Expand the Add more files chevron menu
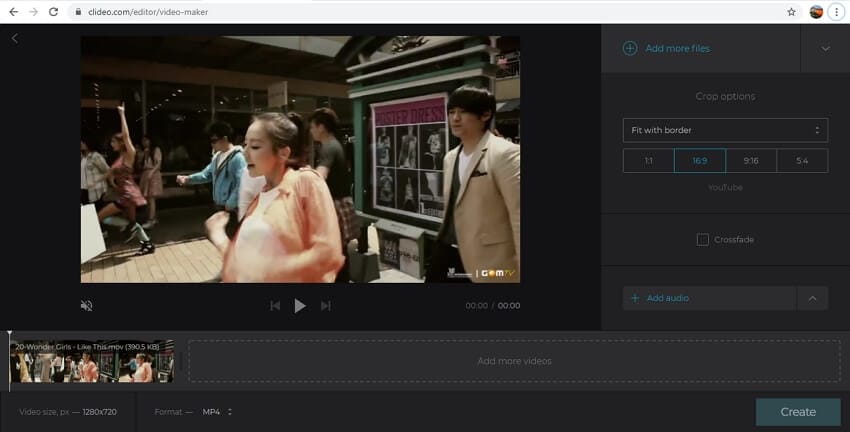This screenshot has width=850, height=432. [x=825, y=48]
